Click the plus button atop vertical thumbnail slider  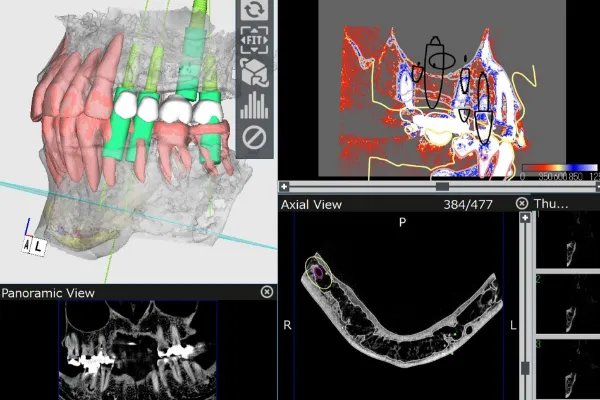coord(524,217)
